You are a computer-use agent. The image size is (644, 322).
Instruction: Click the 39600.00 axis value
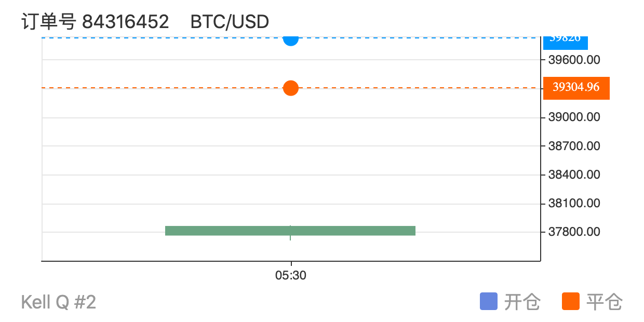tap(574, 60)
